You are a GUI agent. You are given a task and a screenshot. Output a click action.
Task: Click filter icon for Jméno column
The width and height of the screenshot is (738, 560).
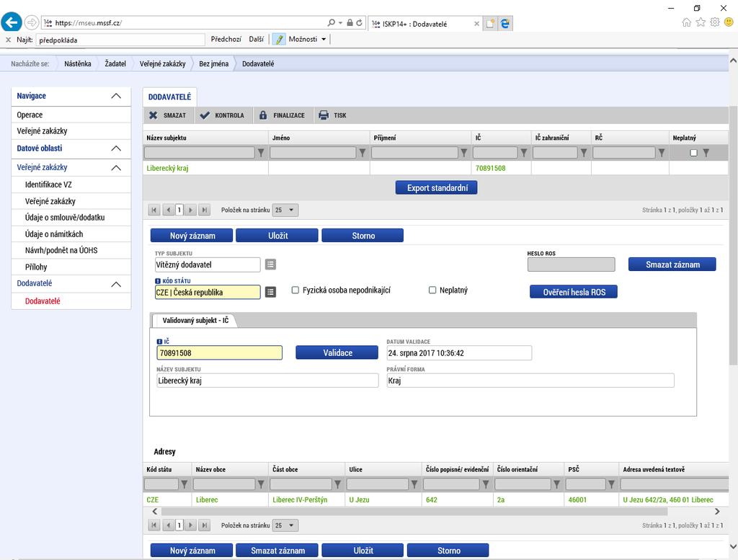(363, 153)
